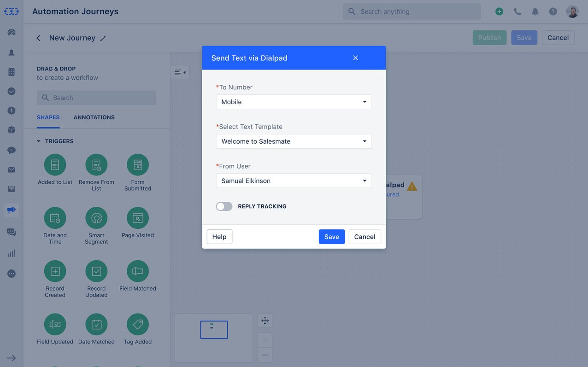Go back using the arrow beside New Journey
The image size is (588, 367).
click(39, 38)
